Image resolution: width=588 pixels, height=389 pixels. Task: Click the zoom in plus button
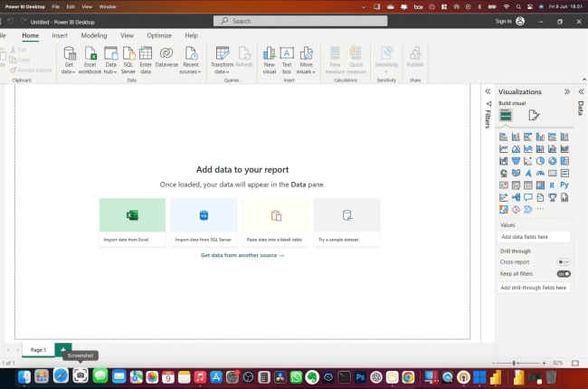pyautogui.click(x=544, y=363)
